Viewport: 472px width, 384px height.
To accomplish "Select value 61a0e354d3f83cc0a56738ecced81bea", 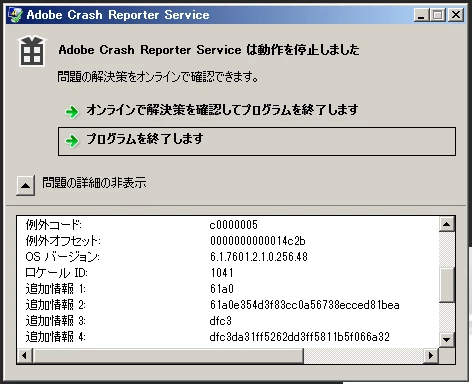I will [305, 305].
